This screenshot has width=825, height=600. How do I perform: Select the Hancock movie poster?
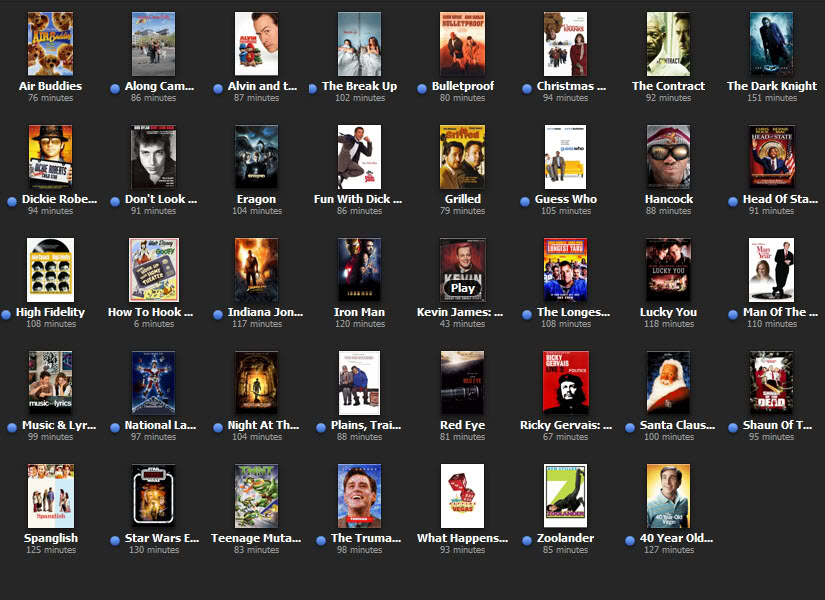tap(668, 157)
